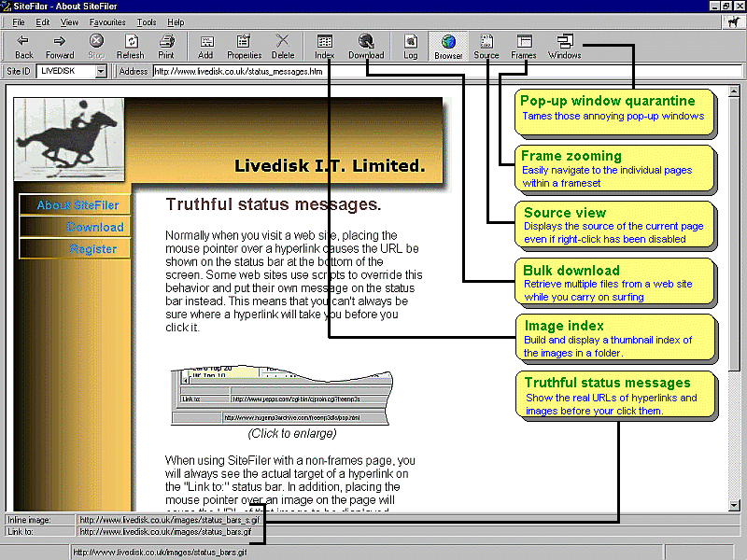This screenshot has width=747, height=560.
Task: Open the File menu
Action: point(18,21)
